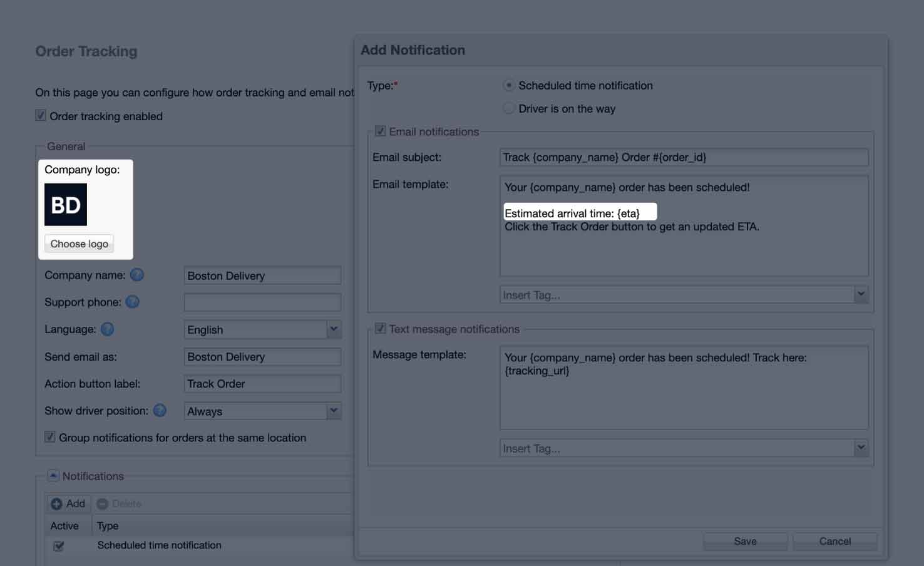Open the Show driver position dropdown

point(334,411)
